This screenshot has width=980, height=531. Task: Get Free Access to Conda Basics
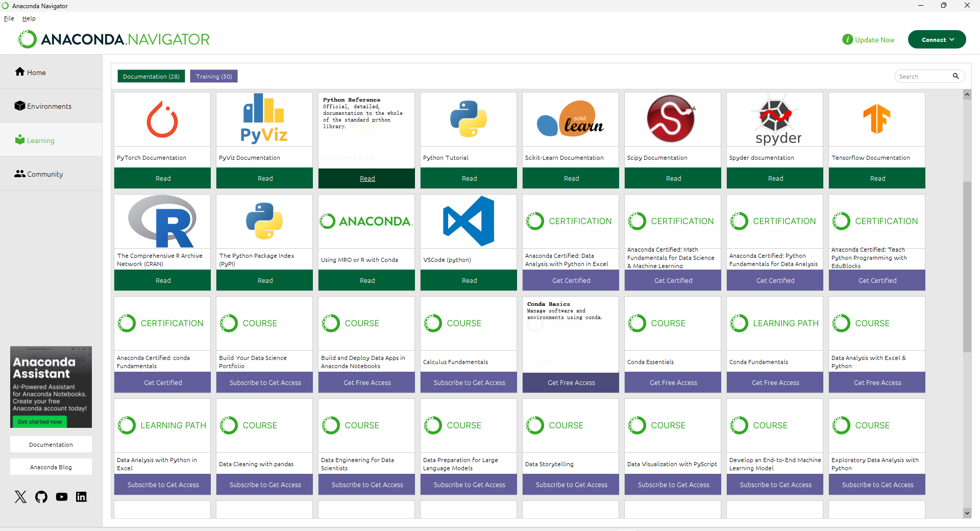pos(571,382)
